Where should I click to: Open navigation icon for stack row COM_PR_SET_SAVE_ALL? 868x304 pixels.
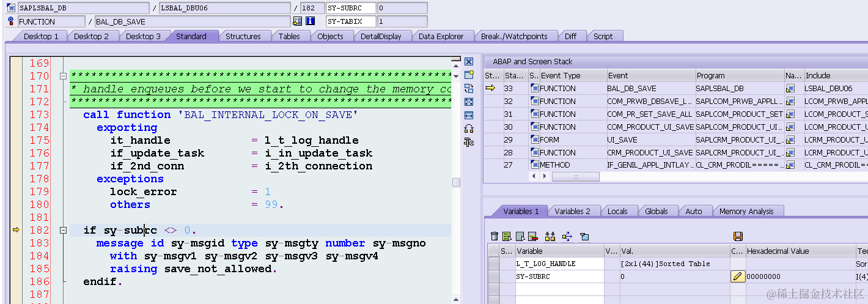[x=790, y=114]
